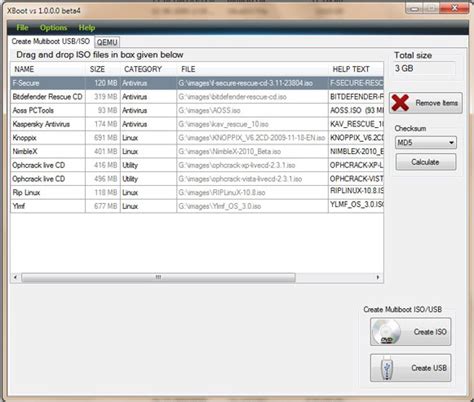Open the Options menu
This screenshot has width=474, height=402.
tap(53, 28)
